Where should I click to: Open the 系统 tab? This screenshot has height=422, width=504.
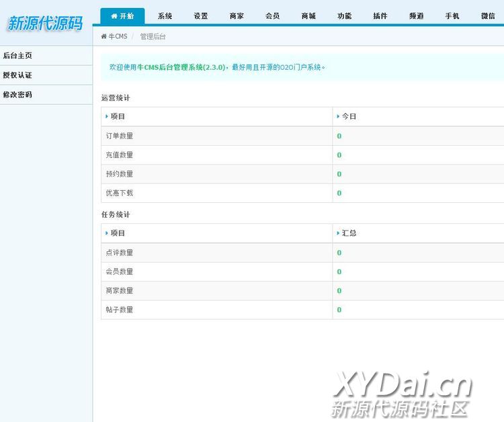165,16
